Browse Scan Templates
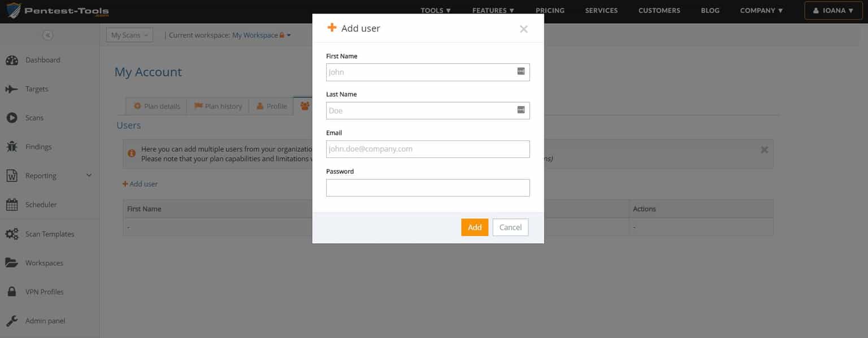The width and height of the screenshot is (868, 338). (x=49, y=234)
